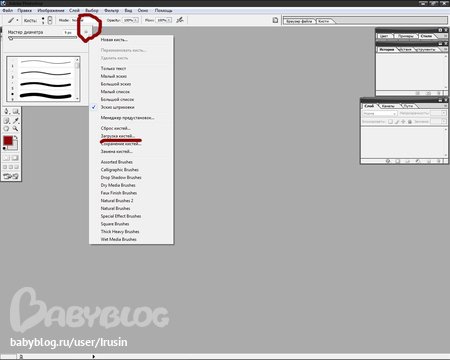Reset to default black and white colors
This screenshot has height=360, width=450.
[4, 148]
